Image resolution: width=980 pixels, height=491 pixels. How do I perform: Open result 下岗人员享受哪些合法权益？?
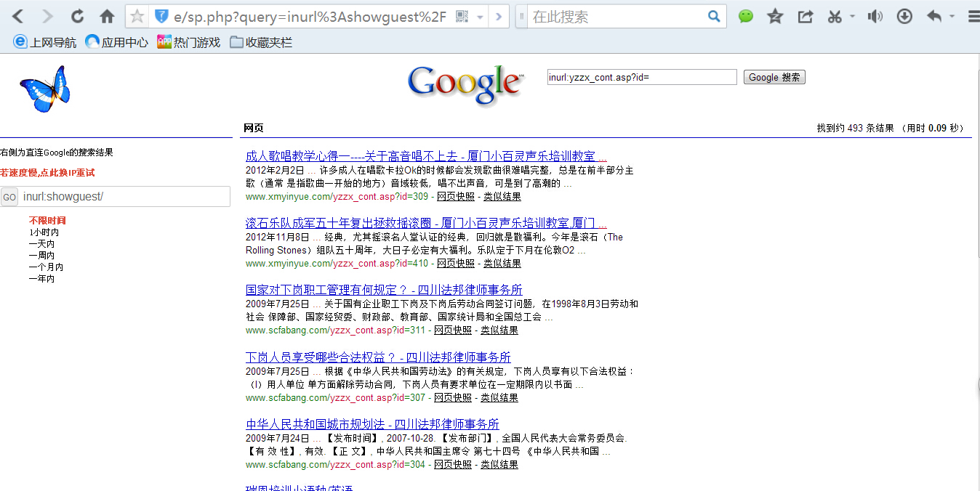tap(378, 357)
